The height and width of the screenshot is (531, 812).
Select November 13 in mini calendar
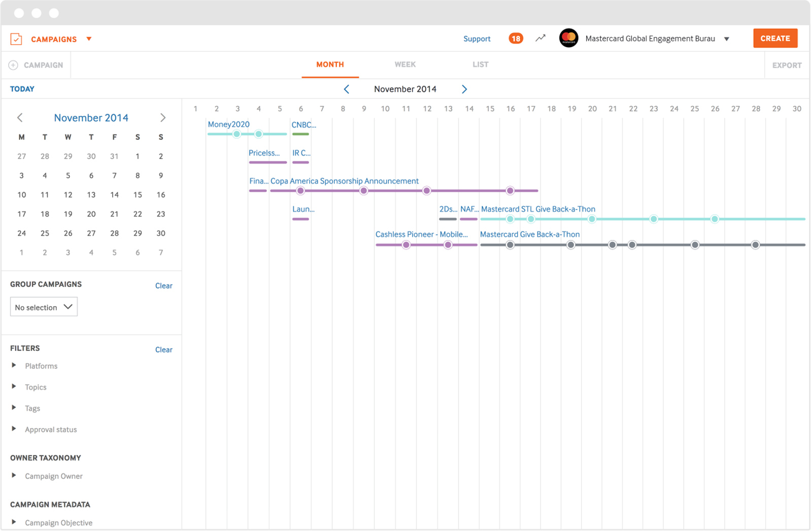(91, 195)
